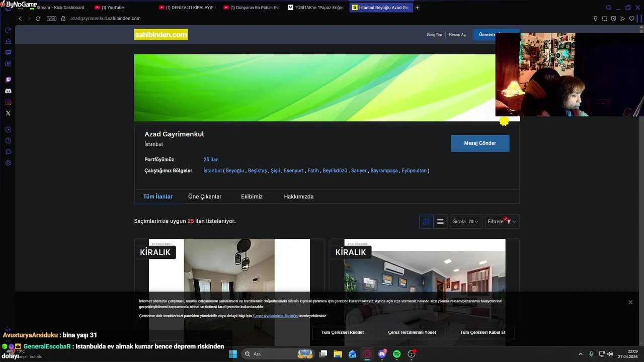Open X (Twitter) in the browser sidebar
This screenshot has height=362, width=644.
[8, 113]
